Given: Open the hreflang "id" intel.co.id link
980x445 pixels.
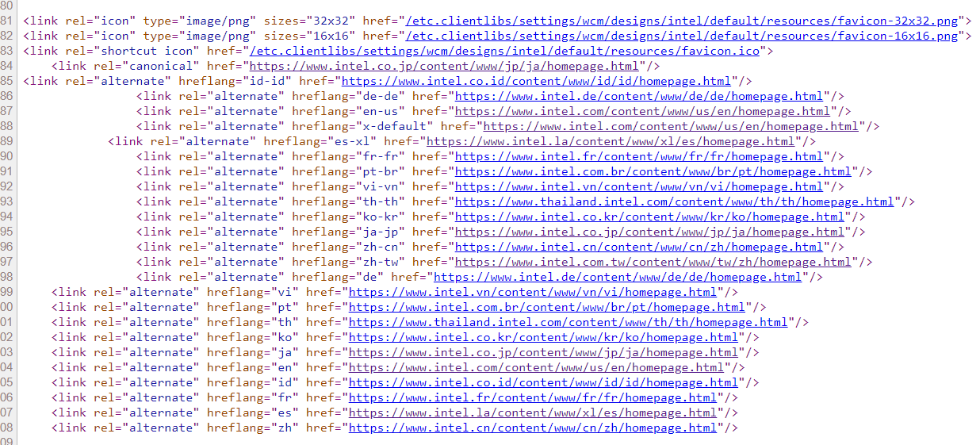Looking at the screenshot, I should coord(543,382).
